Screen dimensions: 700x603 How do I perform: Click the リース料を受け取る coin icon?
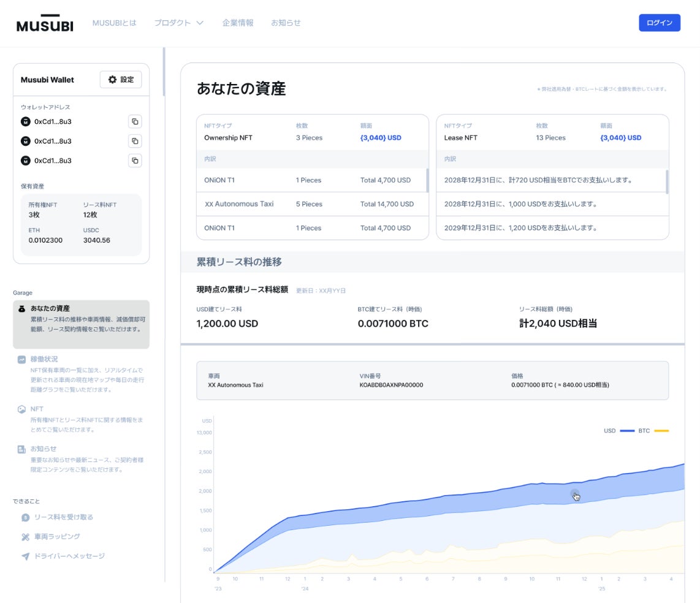(x=26, y=517)
